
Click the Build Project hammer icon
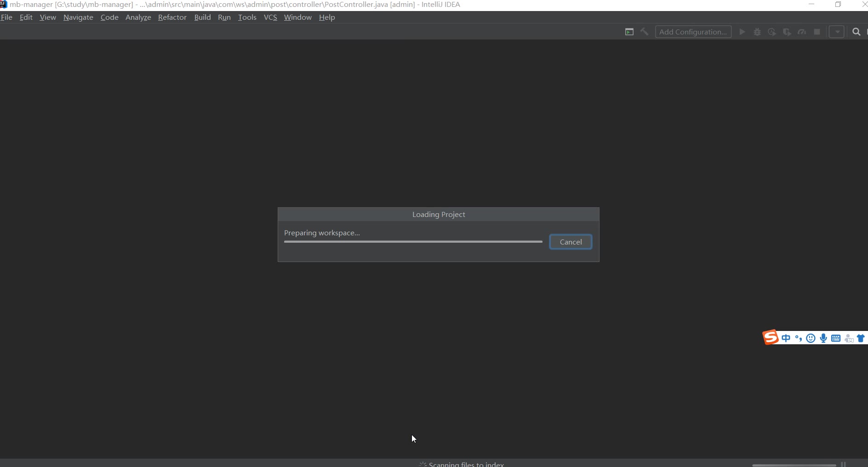[x=645, y=32]
